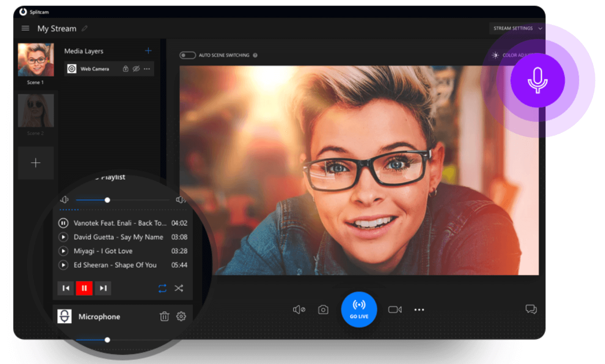Viewport: 605px width, 364px height.
Task: Play David Guetta - Say My Name track
Action: pos(63,237)
